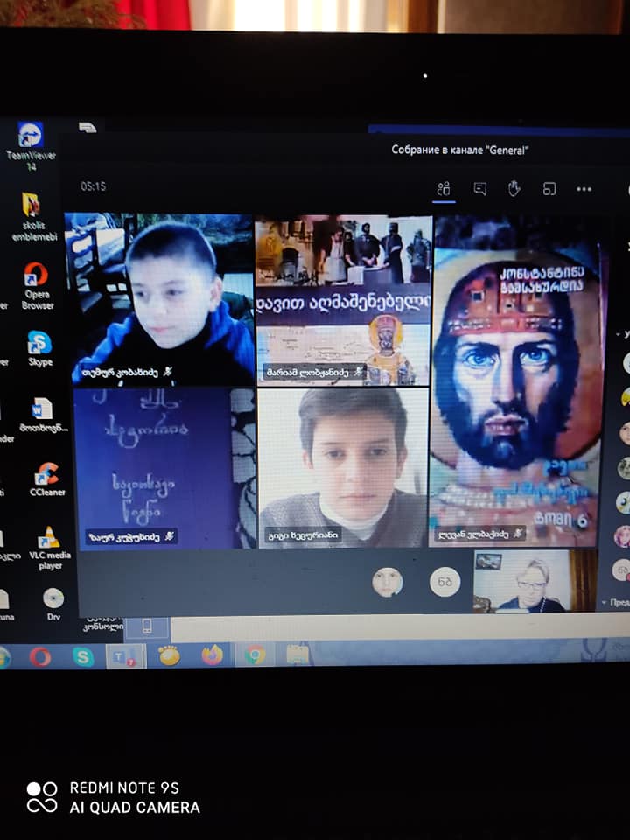Click muted mic icon on blue hoodie tile
Image resolution: width=630 pixels, height=840 pixels.
point(168,371)
